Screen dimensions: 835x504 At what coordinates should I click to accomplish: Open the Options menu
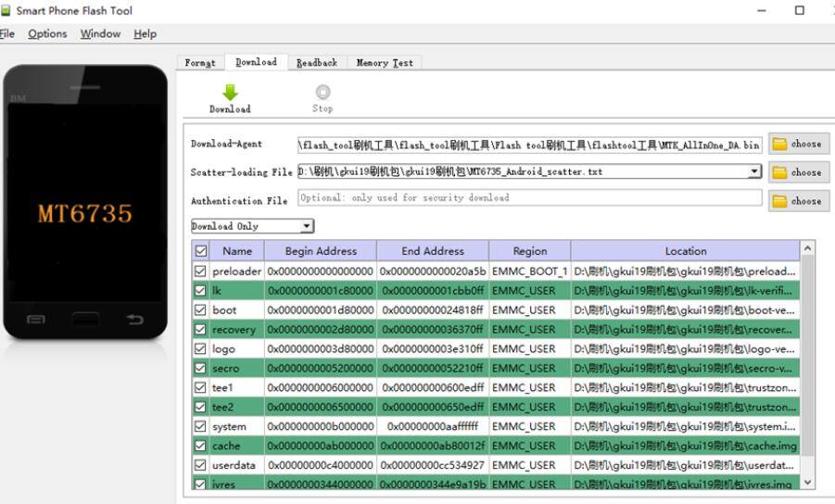[x=47, y=33]
